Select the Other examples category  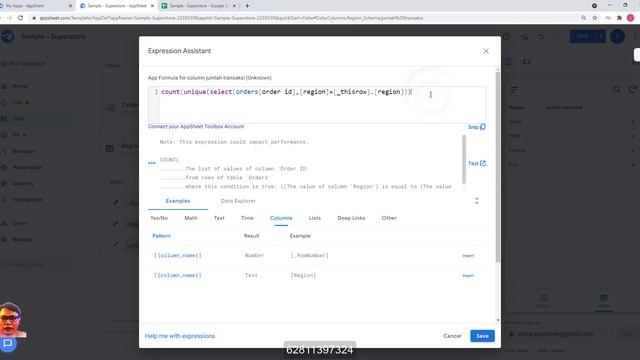point(389,218)
